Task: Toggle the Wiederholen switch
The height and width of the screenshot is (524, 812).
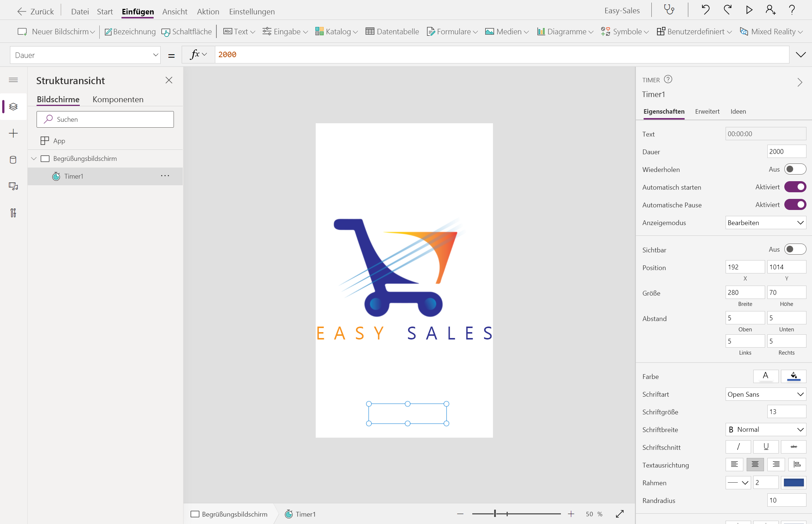Action: pos(795,169)
